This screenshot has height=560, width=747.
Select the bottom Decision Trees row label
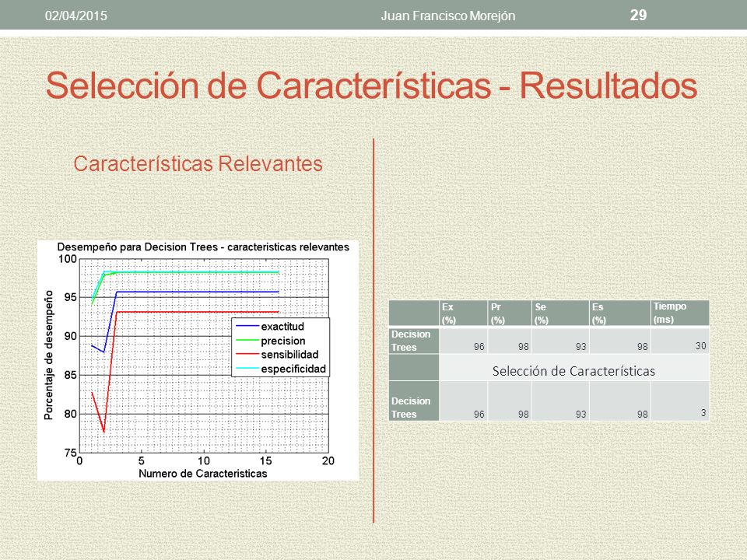click(x=413, y=401)
